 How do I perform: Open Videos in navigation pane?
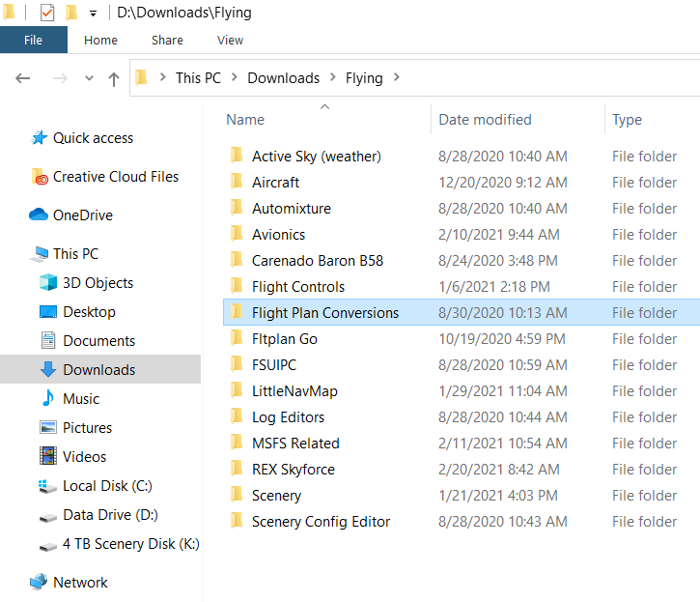pyautogui.click(x=85, y=456)
